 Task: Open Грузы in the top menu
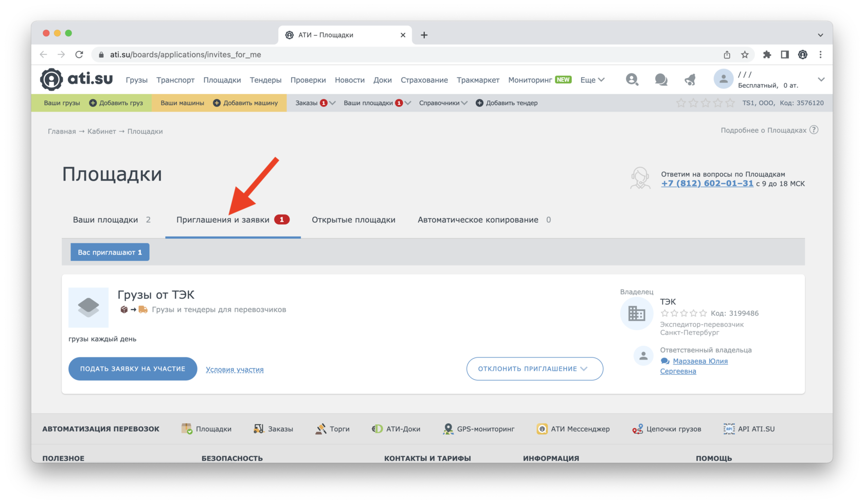point(136,80)
